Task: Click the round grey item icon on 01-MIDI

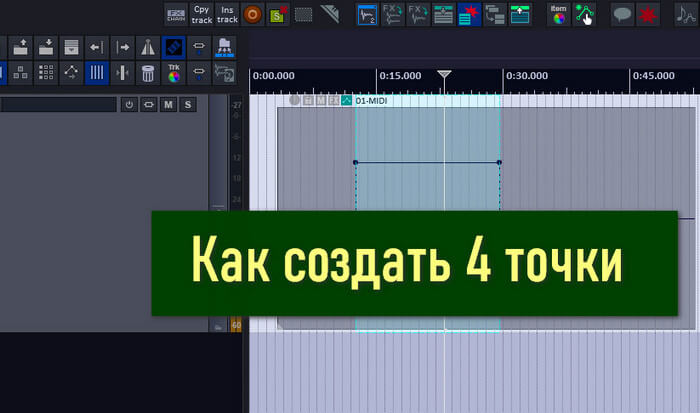Action: click(294, 100)
